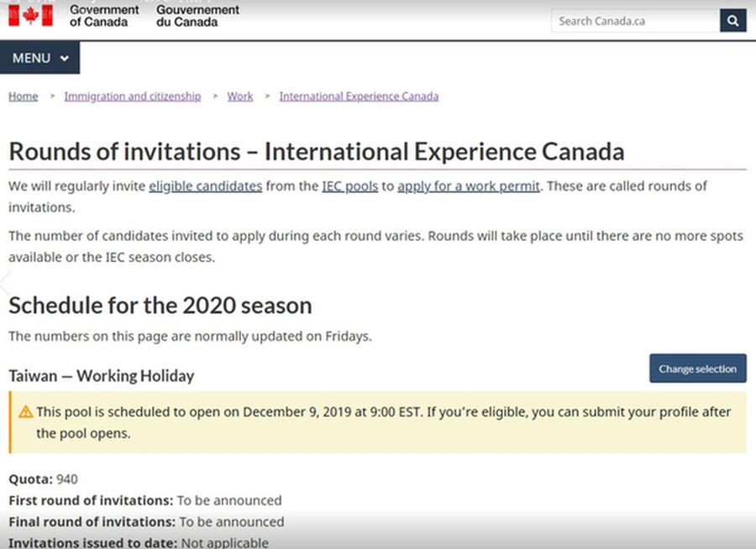
Task: Click the Canadian flag icon
Action: (30, 15)
